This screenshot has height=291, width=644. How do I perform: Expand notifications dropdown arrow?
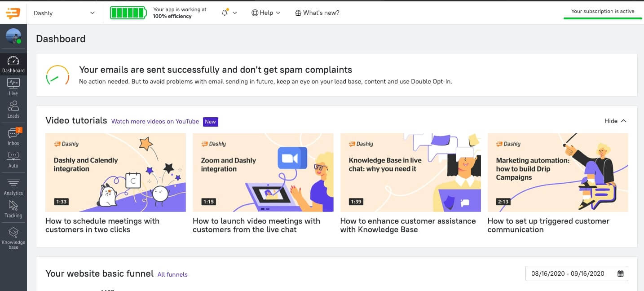(235, 13)
